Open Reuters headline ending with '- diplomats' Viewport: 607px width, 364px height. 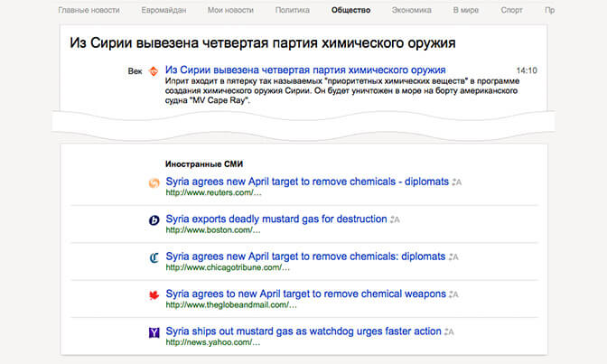point(307,182)
